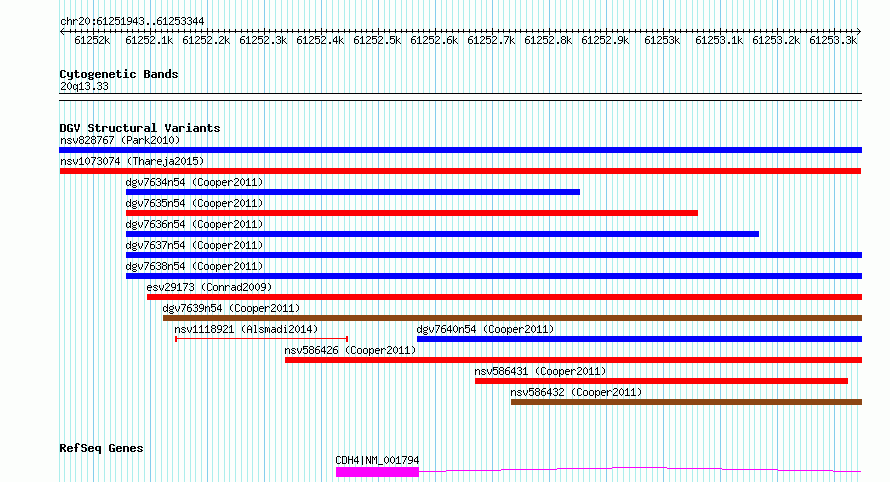The image size is (890, 482).
Task: Click the nsv586431 (Cooper2011) red bar
Action: tap(661, 381)
